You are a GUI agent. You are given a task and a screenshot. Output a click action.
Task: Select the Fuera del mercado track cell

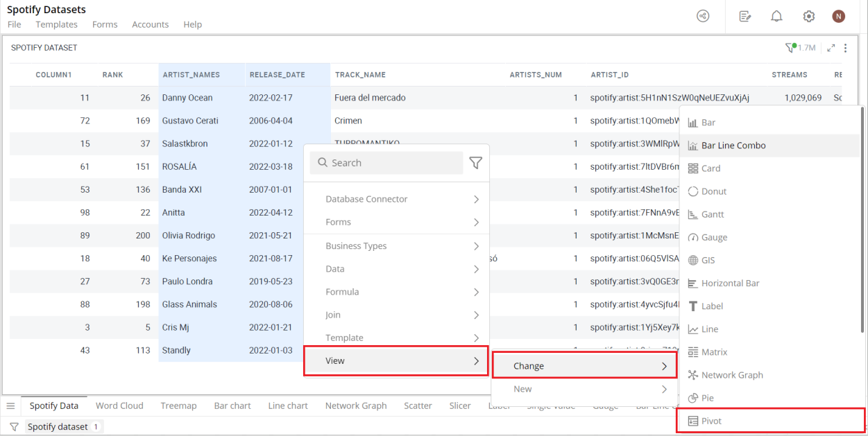click(x=370, y=98)
